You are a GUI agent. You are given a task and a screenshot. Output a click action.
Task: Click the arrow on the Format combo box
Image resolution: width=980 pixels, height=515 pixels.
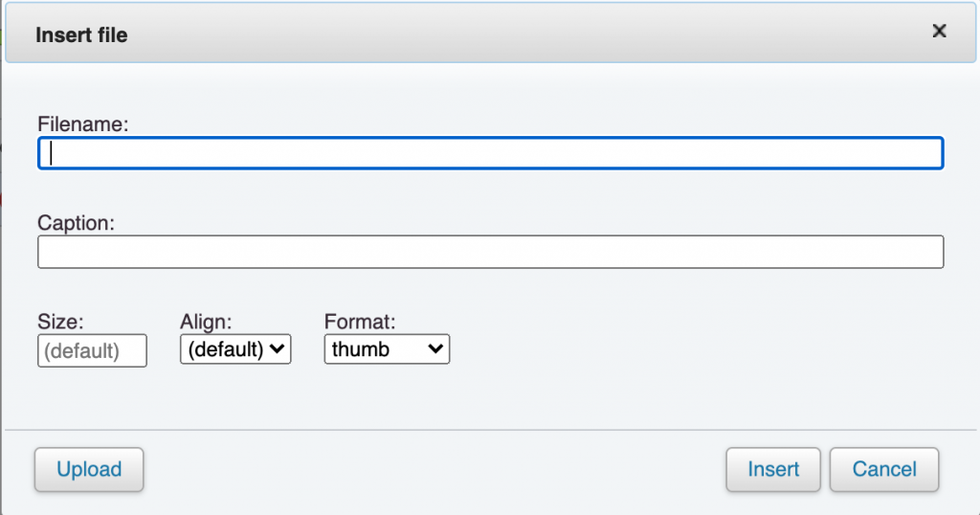point(436,349)
